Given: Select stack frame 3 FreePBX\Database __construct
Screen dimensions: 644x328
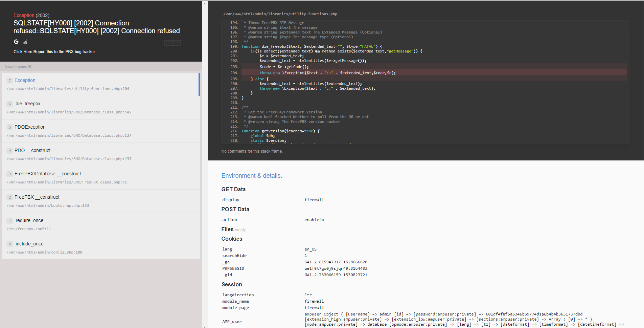Looking at the screenshot, I should [x=101, y=178].
